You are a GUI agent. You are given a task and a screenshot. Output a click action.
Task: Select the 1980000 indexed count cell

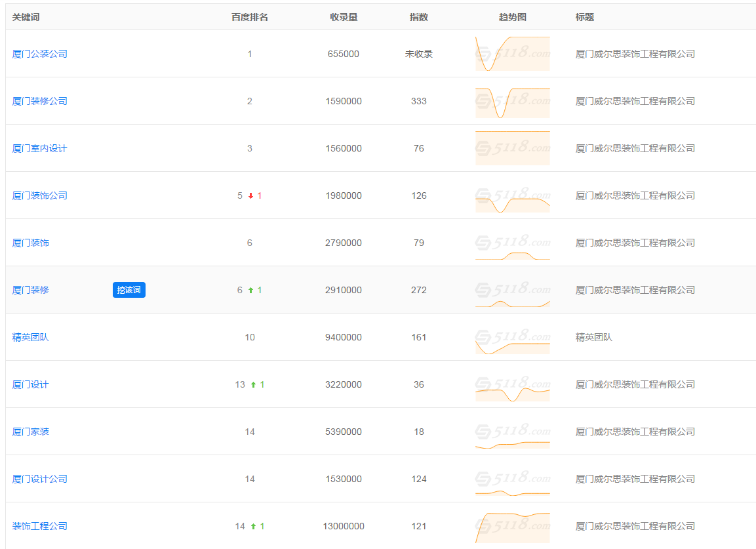[344, 196]
